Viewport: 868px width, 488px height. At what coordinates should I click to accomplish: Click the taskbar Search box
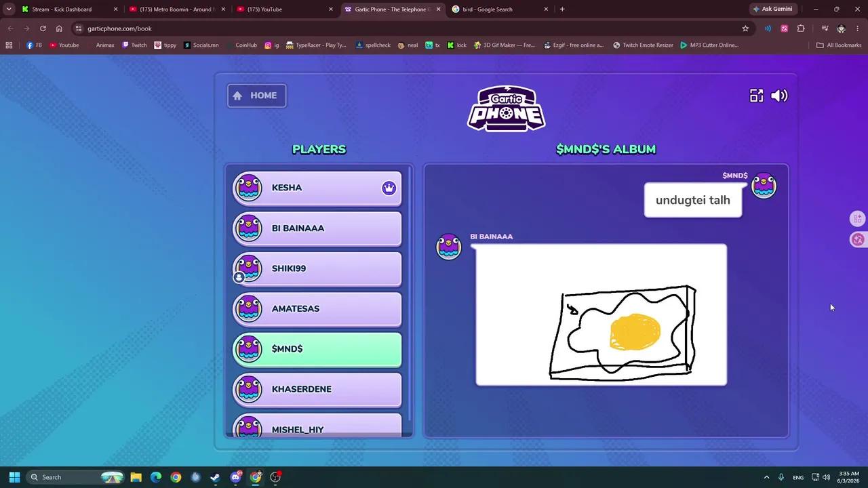pos(76,477)
